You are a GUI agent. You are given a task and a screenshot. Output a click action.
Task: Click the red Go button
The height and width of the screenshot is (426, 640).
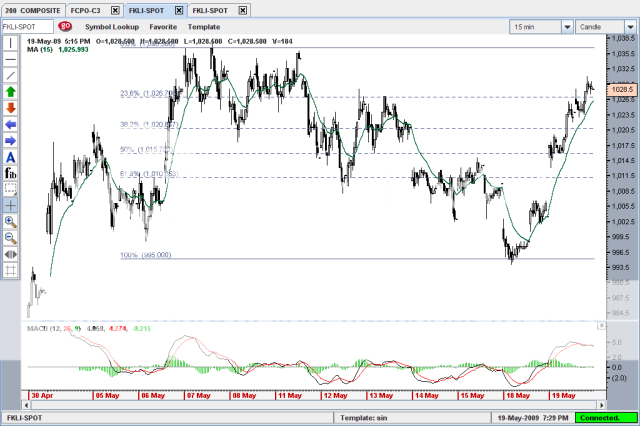65,26
